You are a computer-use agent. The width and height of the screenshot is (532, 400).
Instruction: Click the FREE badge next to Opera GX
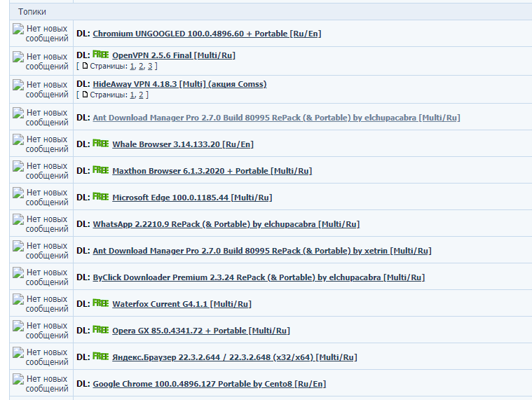(x=100, y=330)
